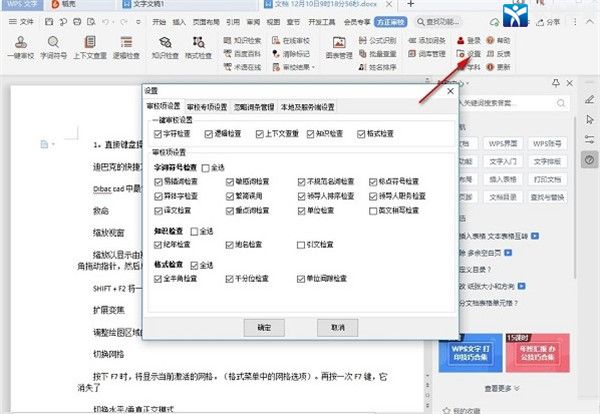Image resolution: width=600 pixels, height=414 pixels.
Task: Uncheck the 逻辑检查 checkbox in dialog
Action: click(209, 133)
